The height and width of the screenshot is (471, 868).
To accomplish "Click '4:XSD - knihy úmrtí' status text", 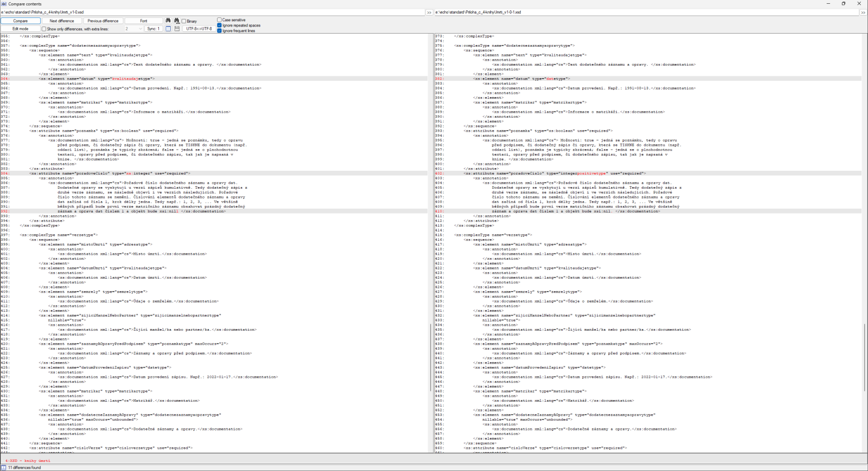I will [28, 461].
